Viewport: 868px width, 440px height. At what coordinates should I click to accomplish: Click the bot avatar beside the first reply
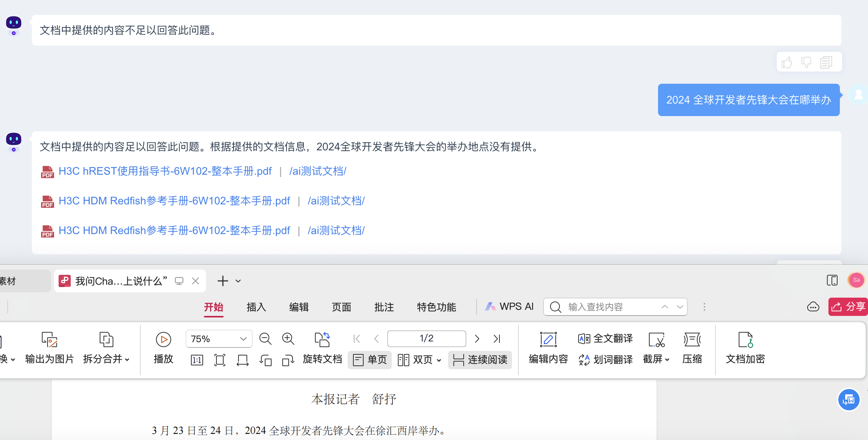tap(14, 25)
